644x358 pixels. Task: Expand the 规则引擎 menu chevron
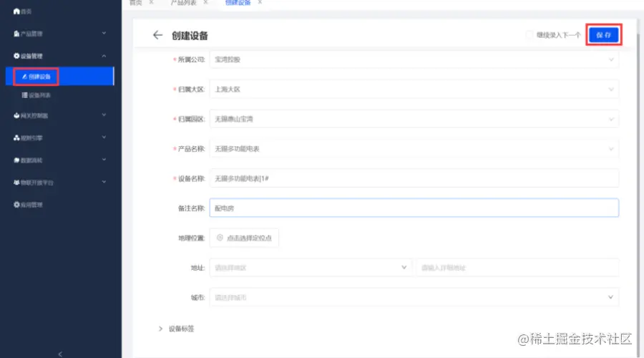(x=104, y=137)
